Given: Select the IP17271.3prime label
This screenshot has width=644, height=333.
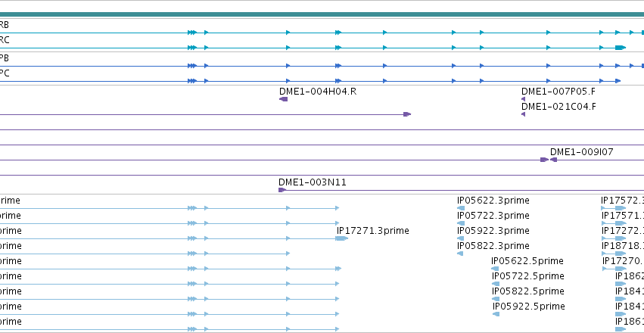Looking at the screenshot, I should pyautogui.click(x=373, y=231).
